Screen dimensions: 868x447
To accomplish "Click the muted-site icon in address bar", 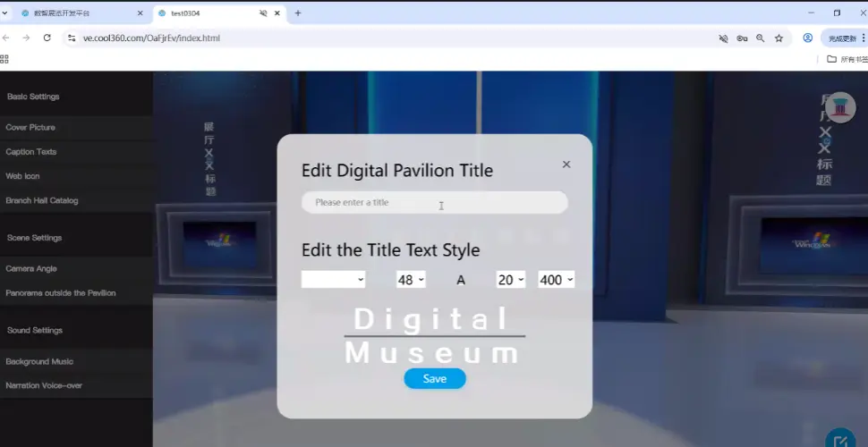I will 723,38.
